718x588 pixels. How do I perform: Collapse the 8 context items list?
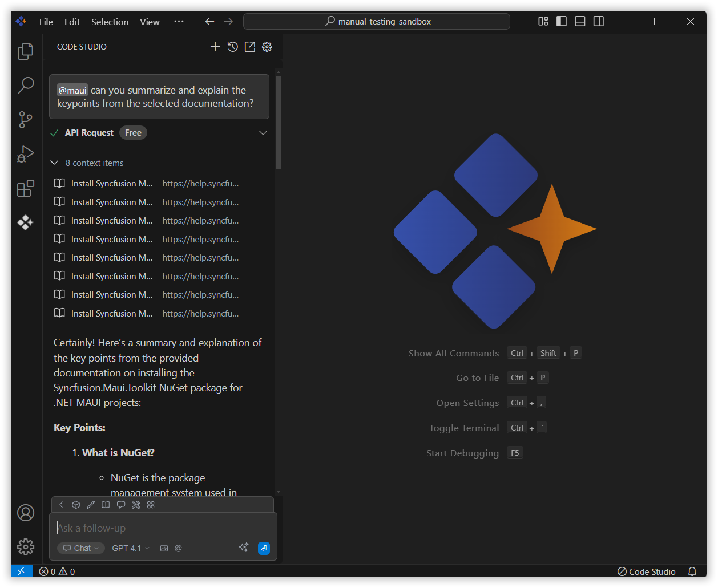(x=55, y=163)
